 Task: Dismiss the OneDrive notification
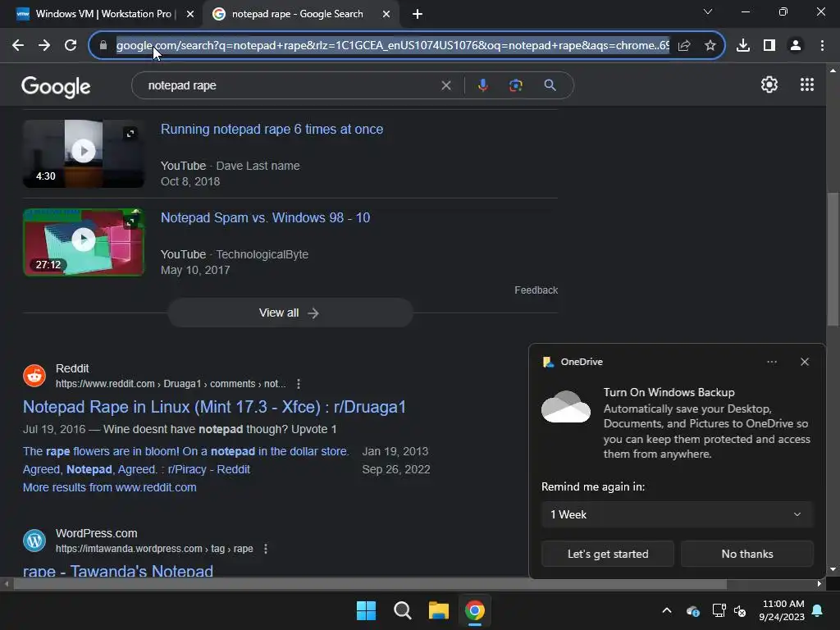805,362
